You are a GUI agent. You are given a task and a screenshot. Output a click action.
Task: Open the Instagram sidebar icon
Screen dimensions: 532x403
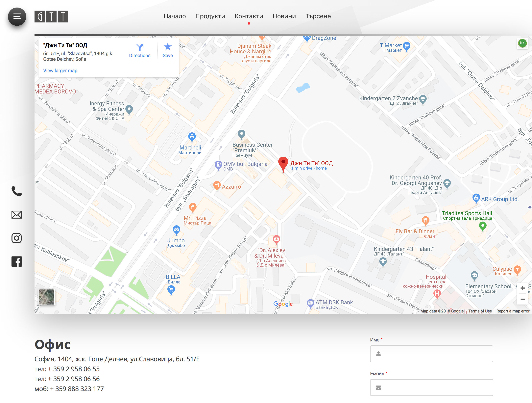(17, 238)
